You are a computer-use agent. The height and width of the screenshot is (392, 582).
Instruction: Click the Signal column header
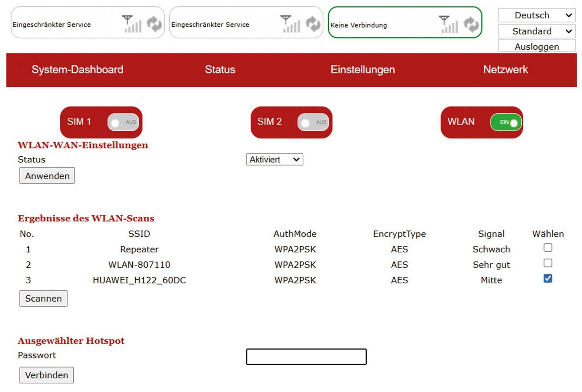491,234
